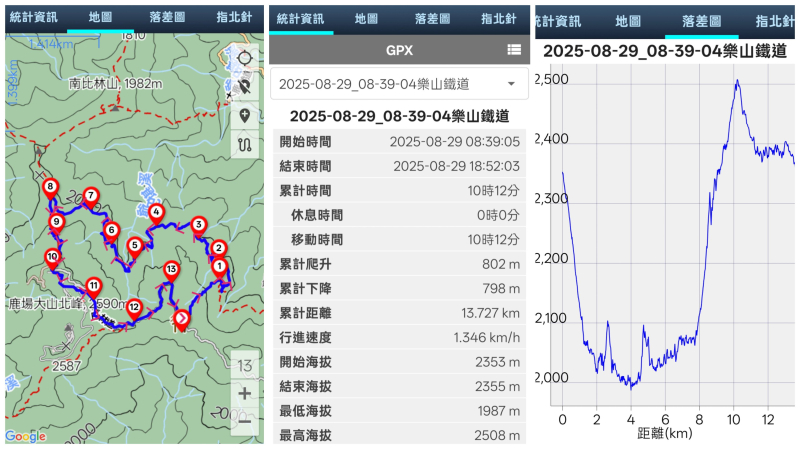
Task: Tap the red arrow end-point marker
Action: [181, 320]
